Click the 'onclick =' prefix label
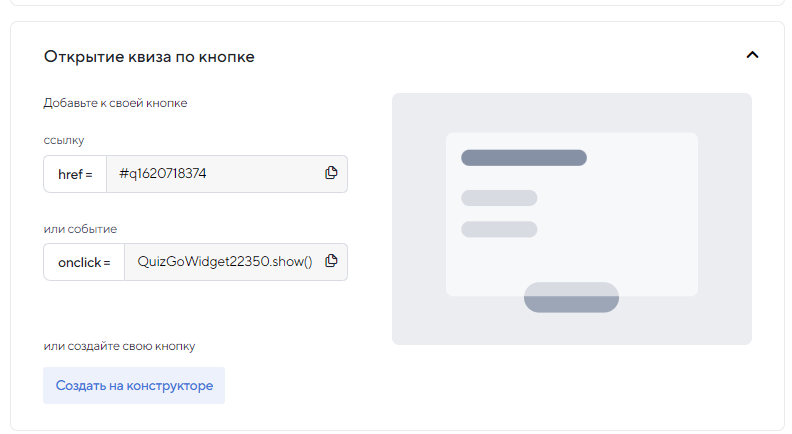The height and width of the screenshot is (434, 792). [x=84, y=262]
